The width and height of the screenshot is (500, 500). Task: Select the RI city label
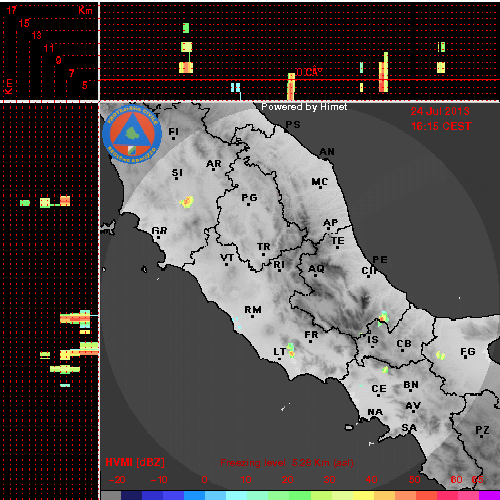(279, 264)
